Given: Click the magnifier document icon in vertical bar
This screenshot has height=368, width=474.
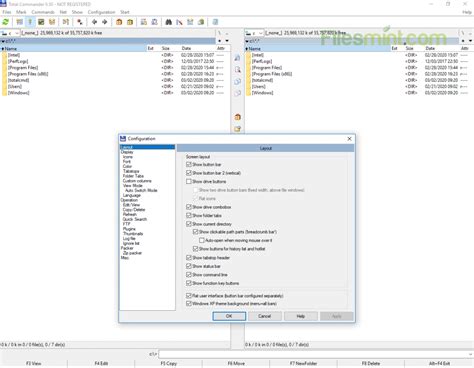Looking at the screenshot, I should point(237,69).
